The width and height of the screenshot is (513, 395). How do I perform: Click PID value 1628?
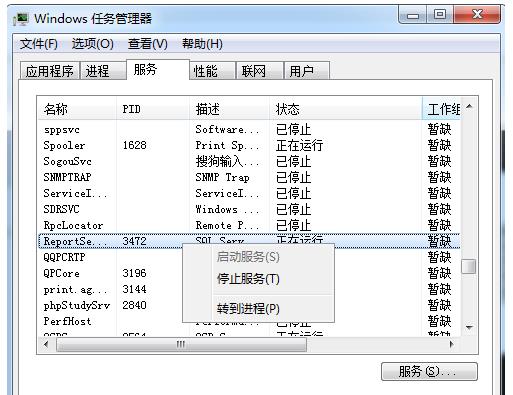(x=134, y=146)
